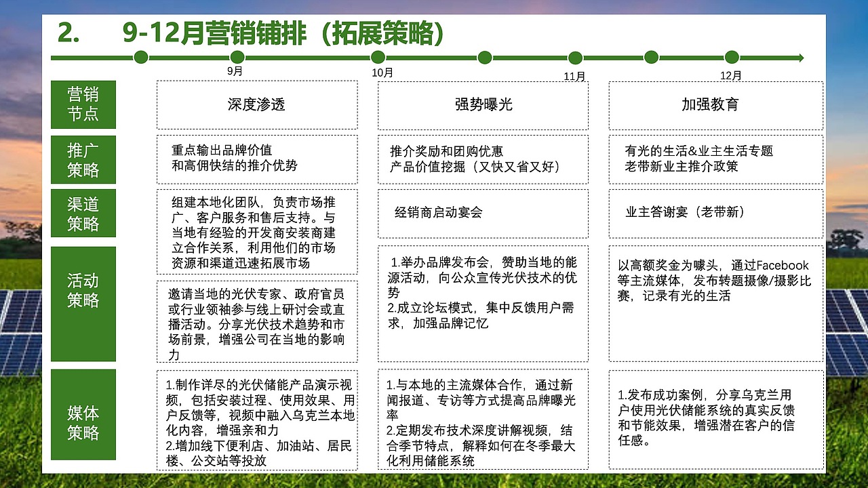868x488 pixels.
Task: Select the 营销节点 green label box
Action: tap(83, 105)
